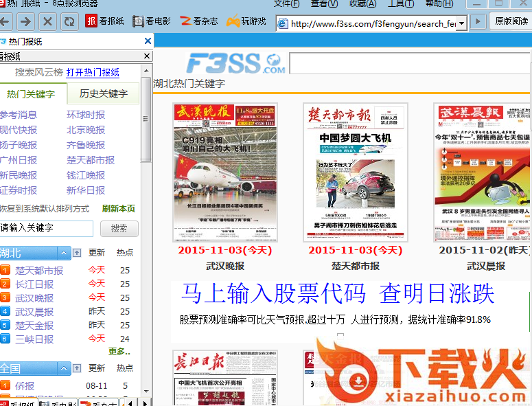
Task: Click pin-to-top icon beside 湖北 header
Action: pyautogui.click(x=77, y=253)
